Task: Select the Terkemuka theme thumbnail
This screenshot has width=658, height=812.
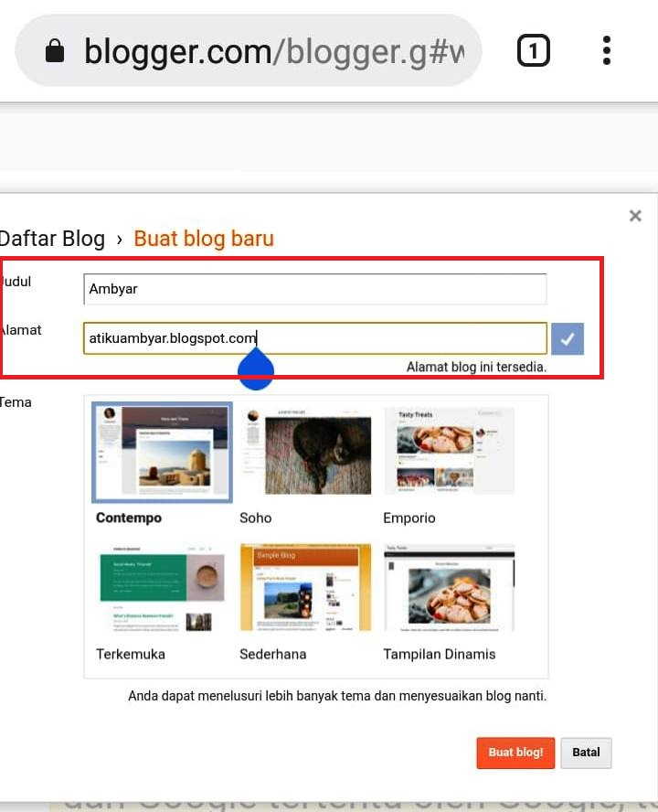Action: (x=162, y=588)
